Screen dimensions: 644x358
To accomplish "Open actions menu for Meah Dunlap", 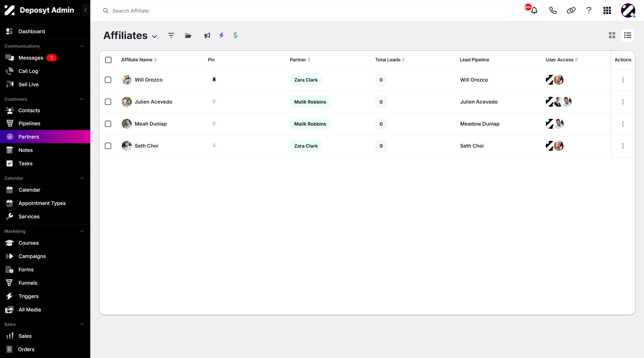I will point(623,124).
